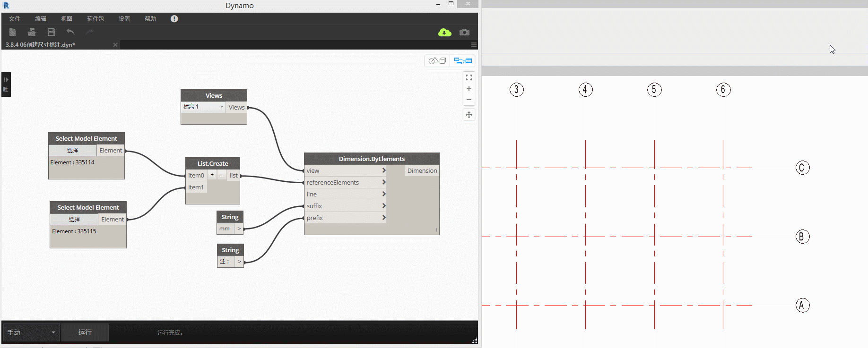Click the New file toolbar icon
This screenshot has width=868, height=348.
click(13, 32)
